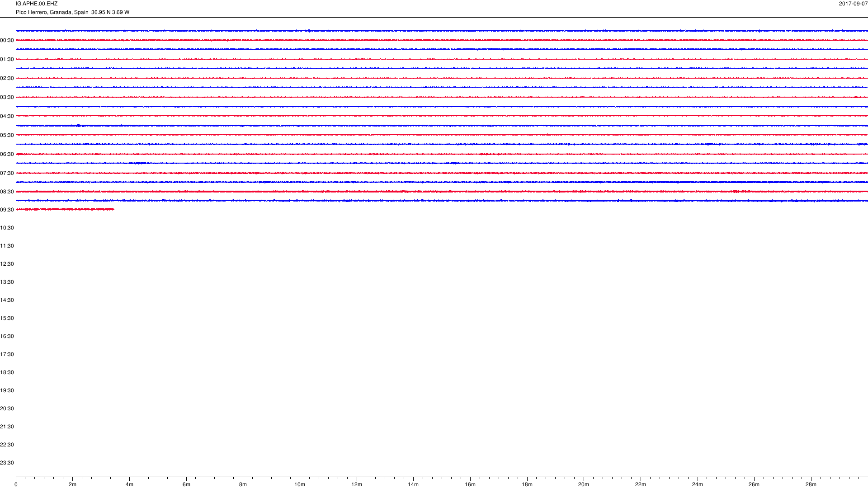Click the 07:30 time label
The height and width of the screenshot is (488, 868).
click(x=7, y=174)
